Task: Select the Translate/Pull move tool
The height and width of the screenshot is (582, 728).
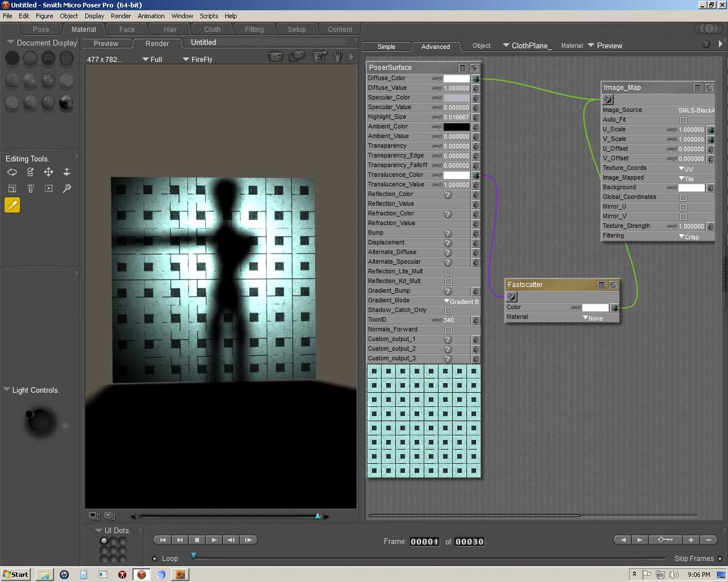Action: tap(48, 172)
